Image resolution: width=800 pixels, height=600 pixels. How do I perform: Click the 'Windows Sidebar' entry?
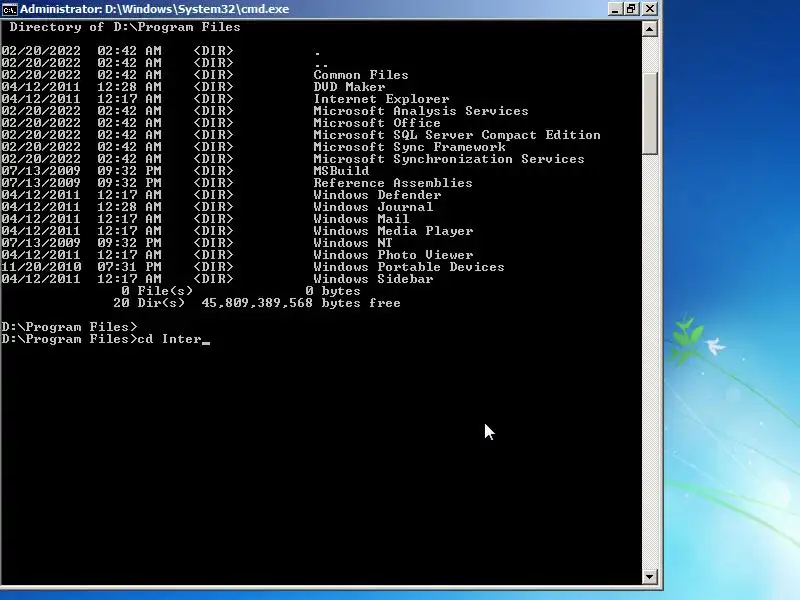click(373, 279)
